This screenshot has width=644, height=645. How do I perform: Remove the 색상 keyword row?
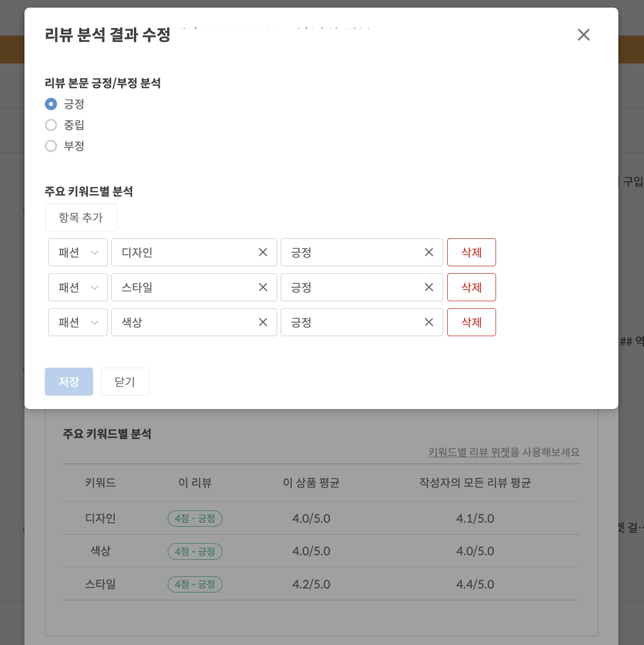[471, 322]
